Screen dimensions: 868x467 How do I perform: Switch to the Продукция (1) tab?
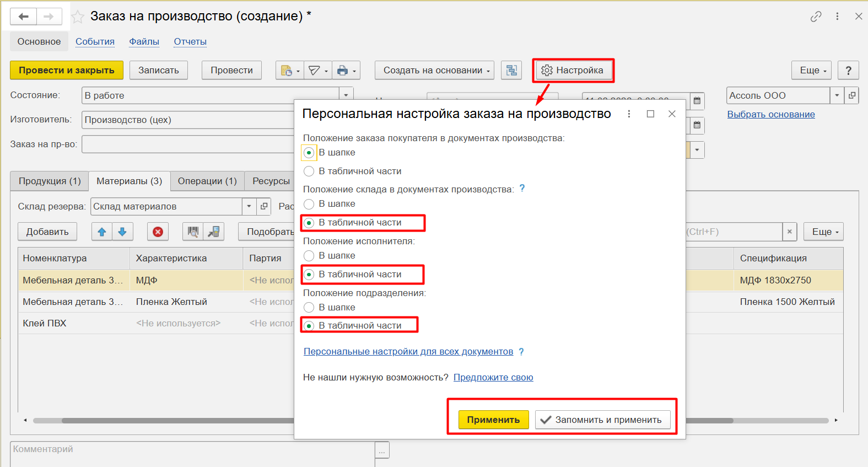pos(50,181)
